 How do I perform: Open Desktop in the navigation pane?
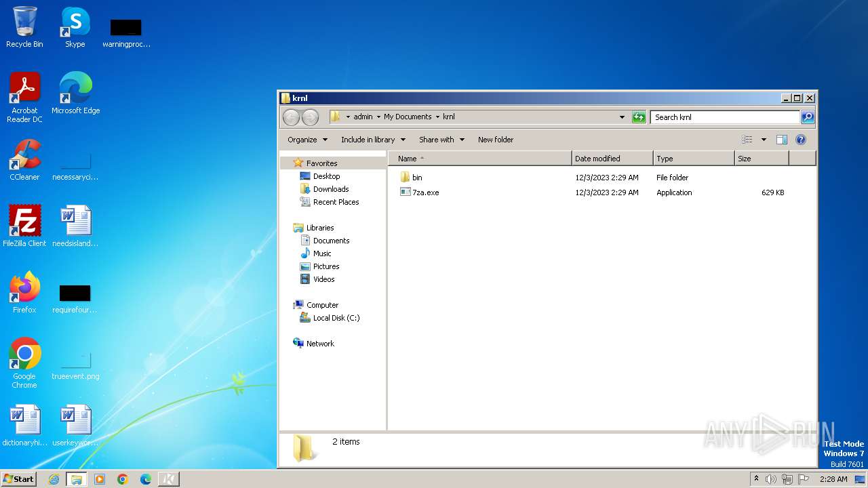click(326, 176)
